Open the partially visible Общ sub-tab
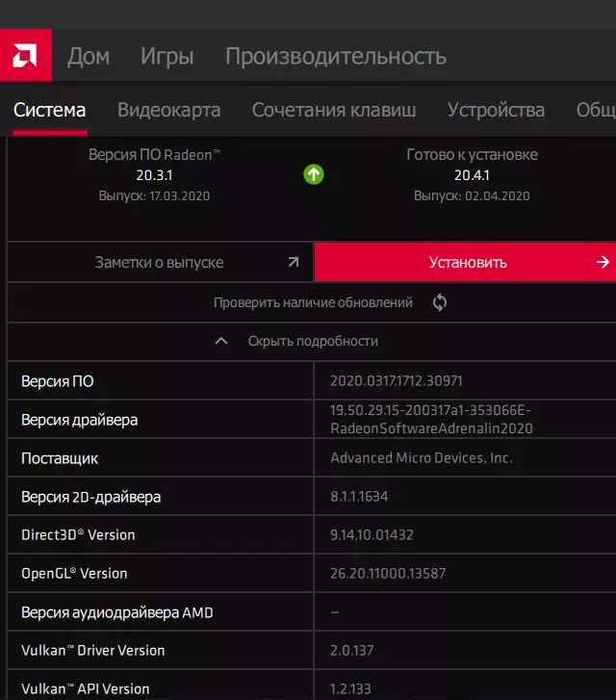616x700 pixels. pyautogui.click(x=596, y=110)
